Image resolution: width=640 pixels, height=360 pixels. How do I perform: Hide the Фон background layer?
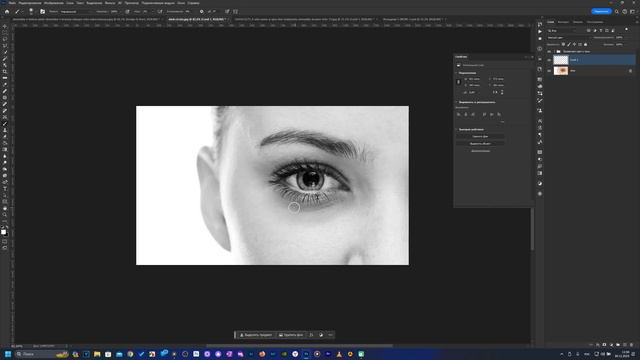click(549, 71)
